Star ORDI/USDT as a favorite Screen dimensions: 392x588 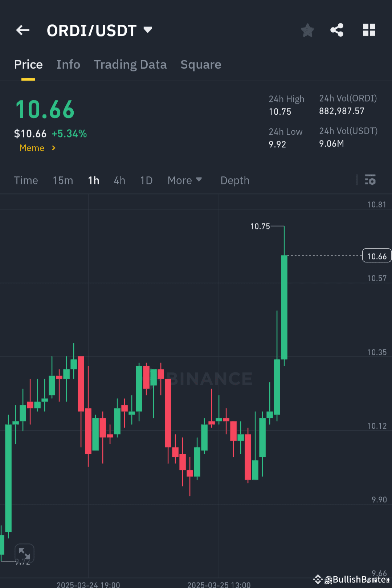click(x=307, y=30)
